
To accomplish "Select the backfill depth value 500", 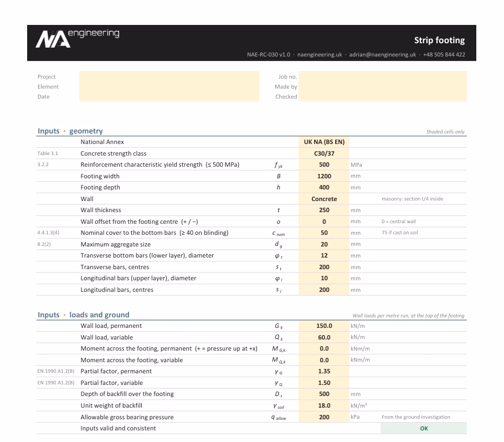I will click(324, 394).
